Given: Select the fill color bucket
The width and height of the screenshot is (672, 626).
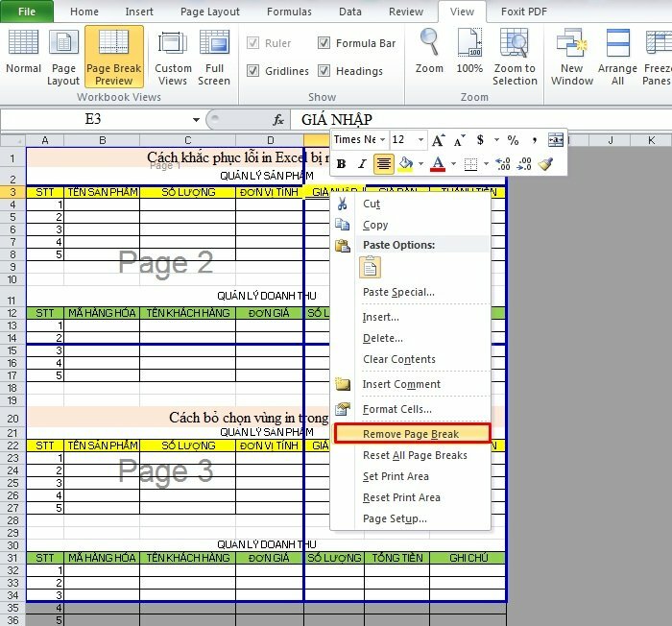Looking at the screenshot, I should pos(406,164).
